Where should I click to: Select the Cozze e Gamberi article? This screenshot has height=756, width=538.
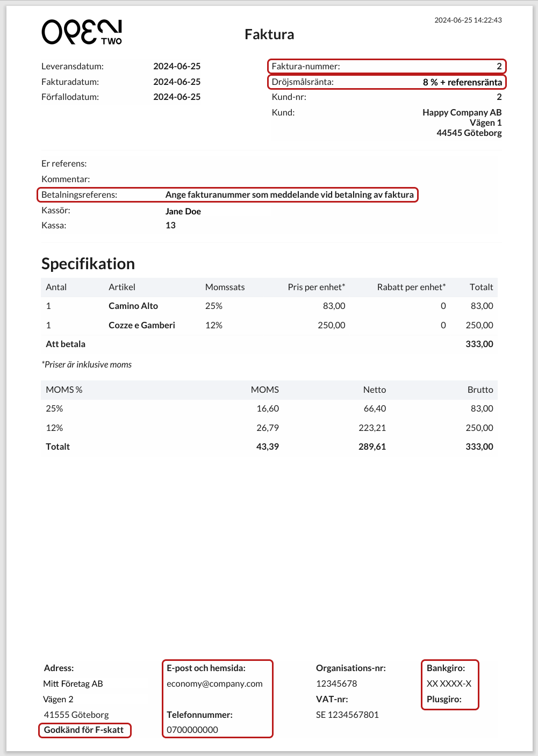[x=142, y=325]
